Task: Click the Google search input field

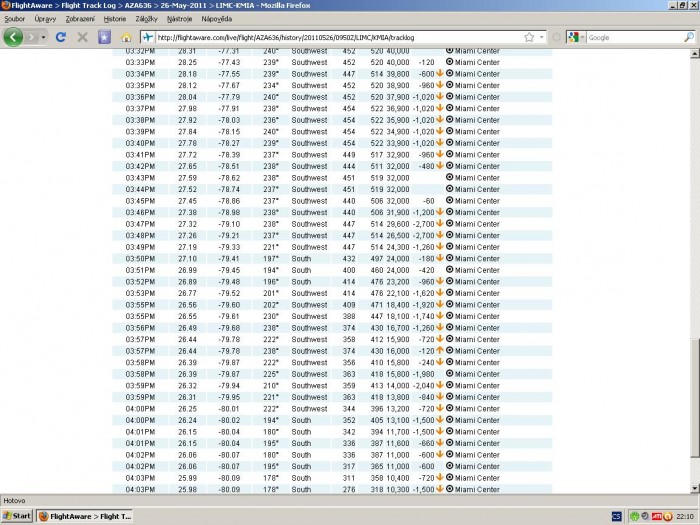Action: (635, 38)
